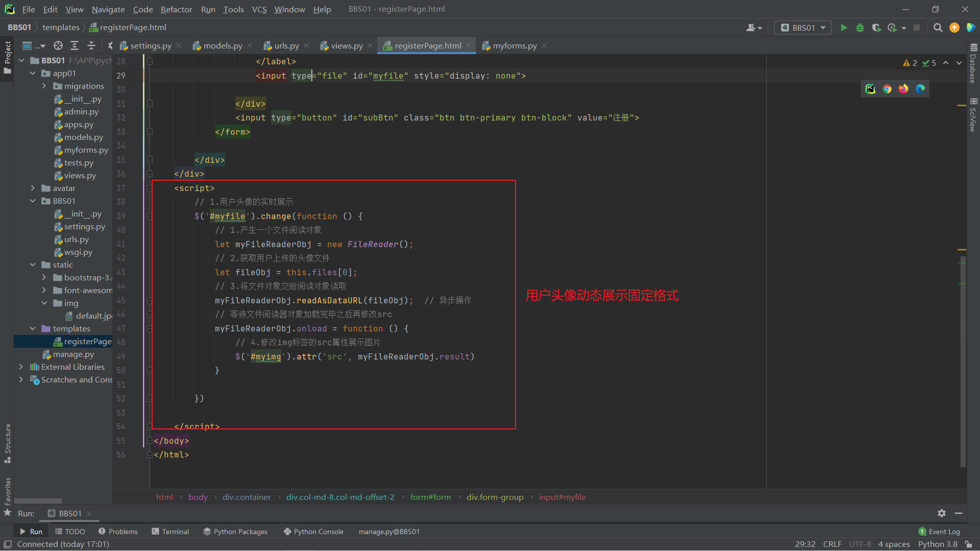This screenshot has width=980, height=551.
Task: Open page in Firefox browser icon
Action: coord(903,89)
